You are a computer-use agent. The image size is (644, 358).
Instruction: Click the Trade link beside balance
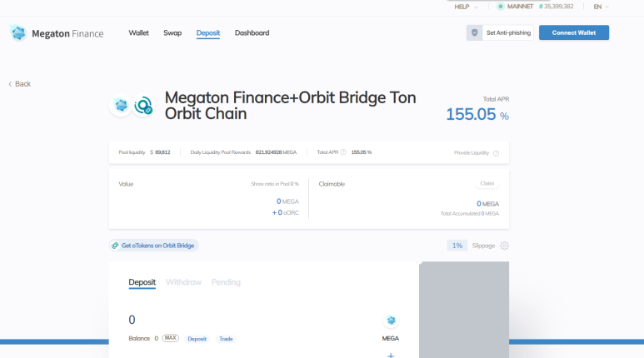(x=226, y=339)
